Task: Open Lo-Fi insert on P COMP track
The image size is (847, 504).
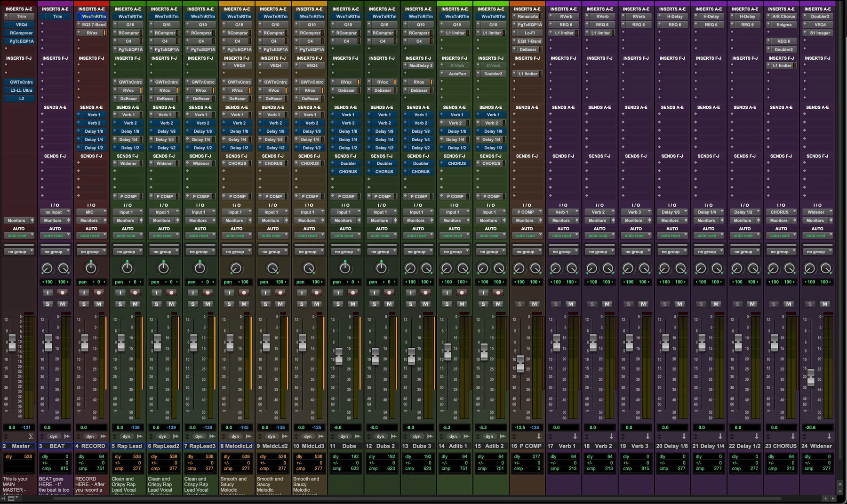Action: coord(530,33)
